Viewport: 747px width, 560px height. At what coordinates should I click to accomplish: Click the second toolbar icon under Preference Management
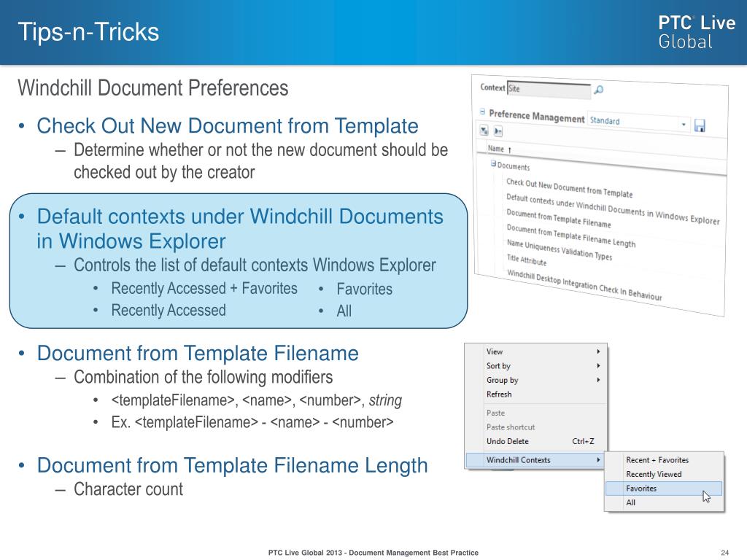[498, 131]
